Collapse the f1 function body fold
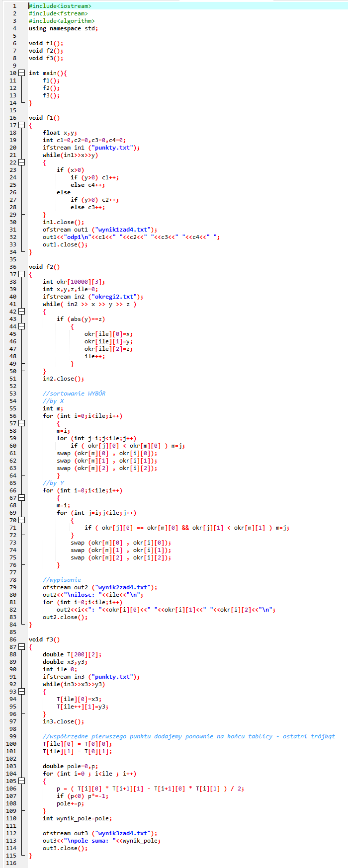348x868 pixels. pos(21,125)
